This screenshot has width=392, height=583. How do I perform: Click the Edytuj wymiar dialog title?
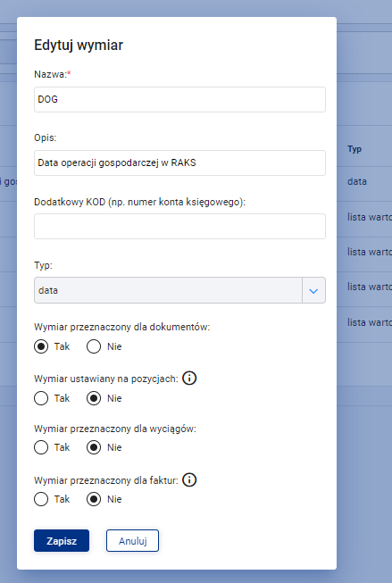tap(79, 46)
